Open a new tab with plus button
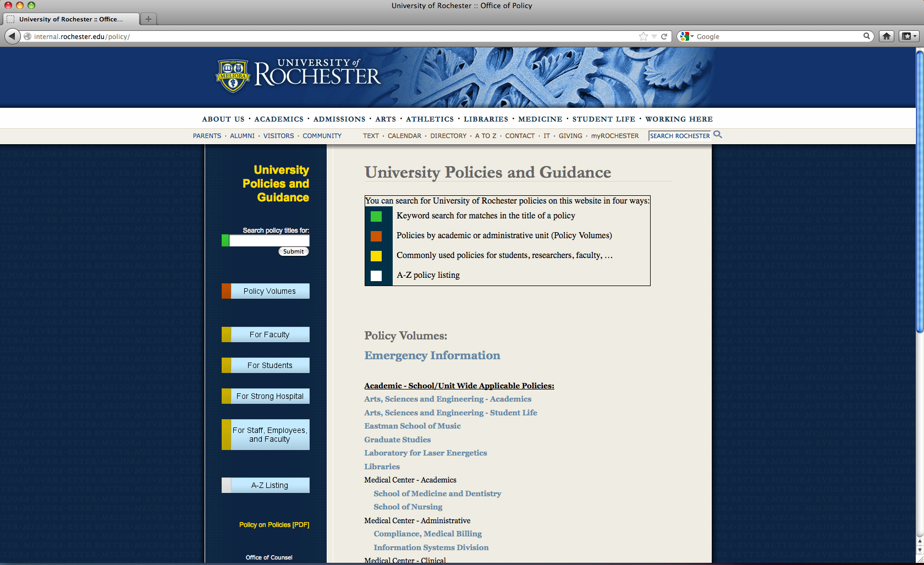 pos(148,19)
